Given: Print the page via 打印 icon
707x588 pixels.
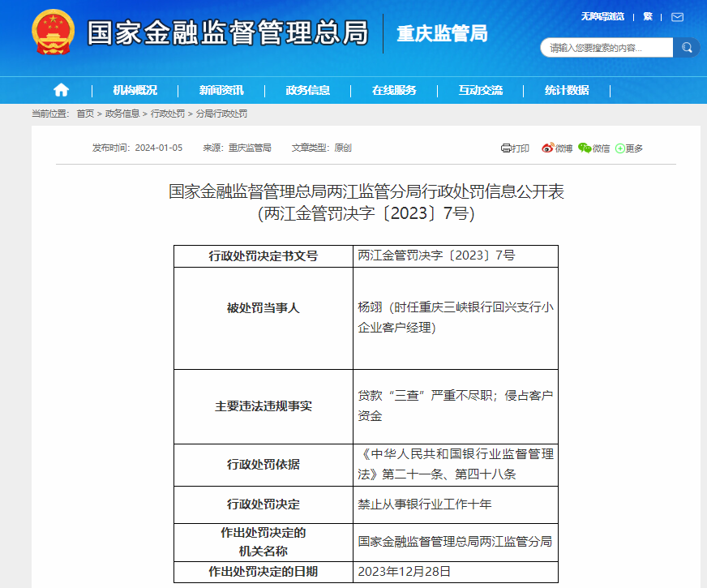Looking at the screenshot, I should coord(515,148).
